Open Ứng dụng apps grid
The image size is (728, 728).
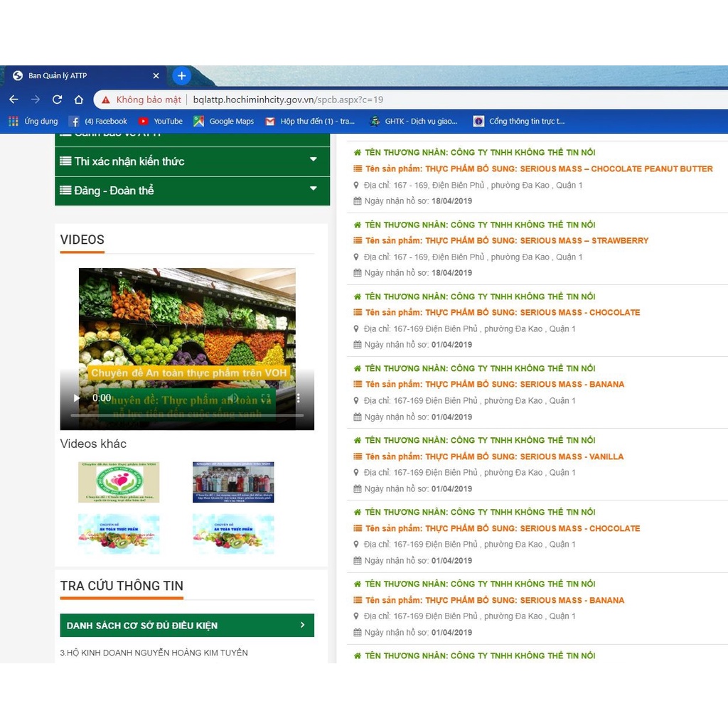coord(33,122)
